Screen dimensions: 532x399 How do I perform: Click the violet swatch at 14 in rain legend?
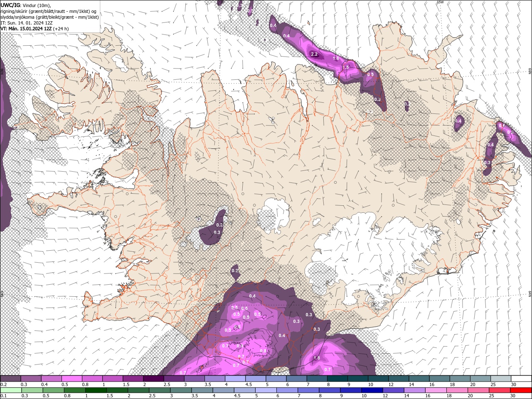coord(414,390)
